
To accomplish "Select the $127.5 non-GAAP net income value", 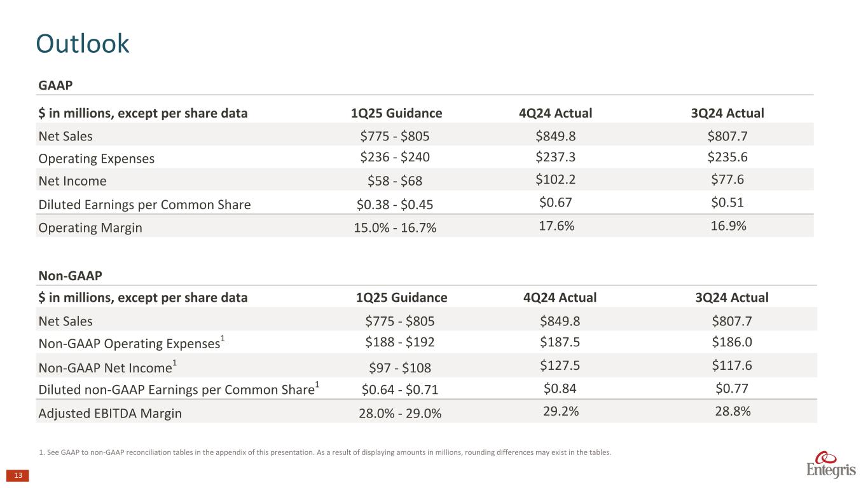I will pos(560,365).
